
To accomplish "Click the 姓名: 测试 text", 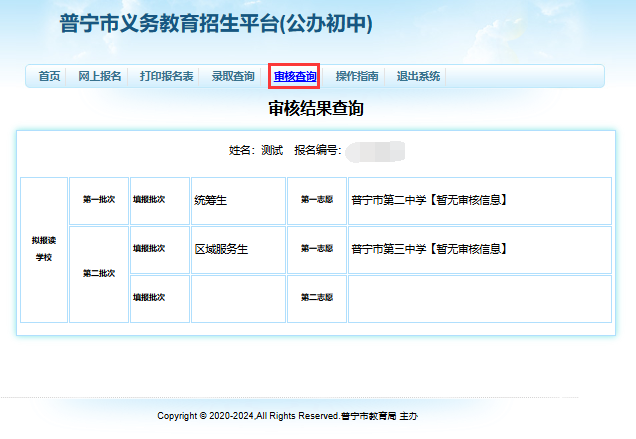I will click(256, 151).
